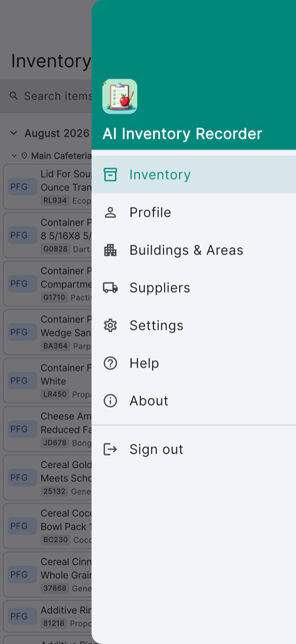Click the item code G0828
296x644 pixels.
[x=55, y=249]
